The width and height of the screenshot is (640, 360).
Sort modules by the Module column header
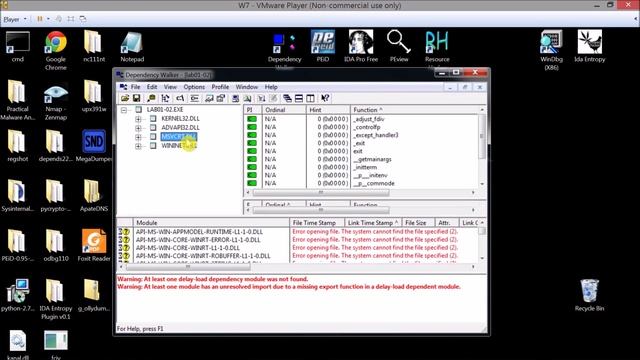[211, 223]
